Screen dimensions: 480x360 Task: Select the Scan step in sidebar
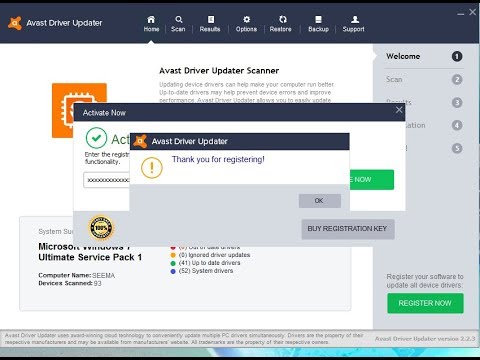(x=394, y=79)
